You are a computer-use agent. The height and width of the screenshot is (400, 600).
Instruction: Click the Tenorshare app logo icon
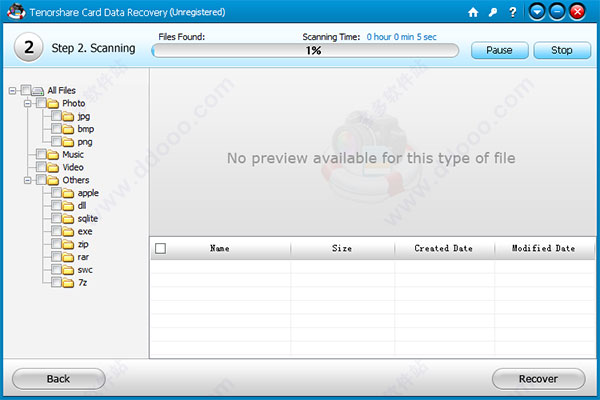pyautogui.click(x=16, y=11)
